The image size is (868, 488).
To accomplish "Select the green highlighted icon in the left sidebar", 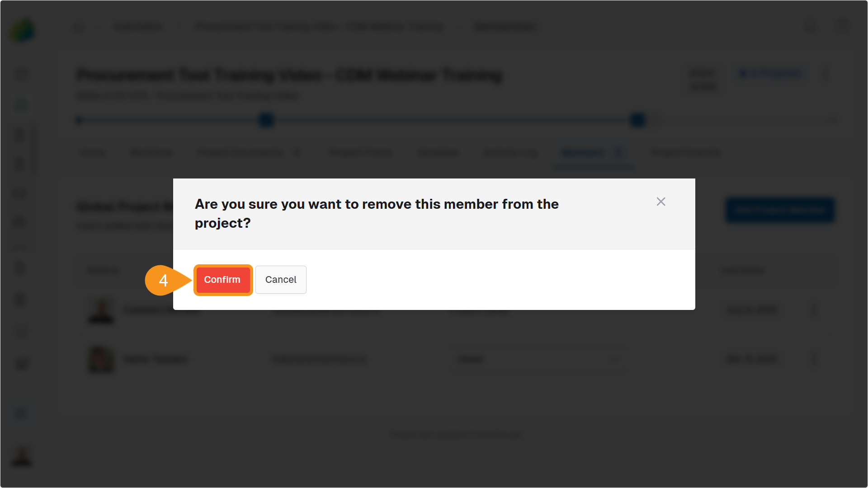I will 21,104.
